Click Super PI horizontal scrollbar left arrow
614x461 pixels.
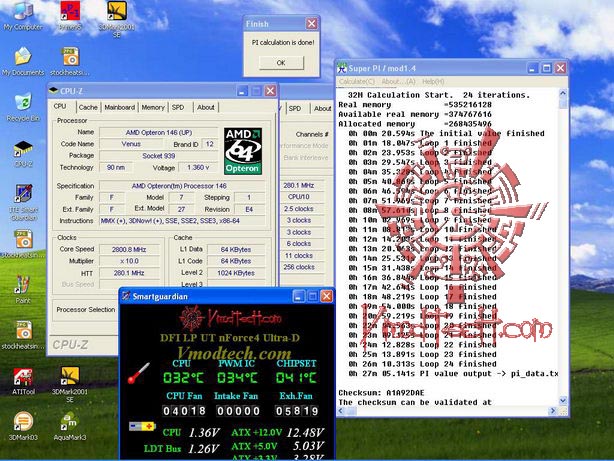341,411
